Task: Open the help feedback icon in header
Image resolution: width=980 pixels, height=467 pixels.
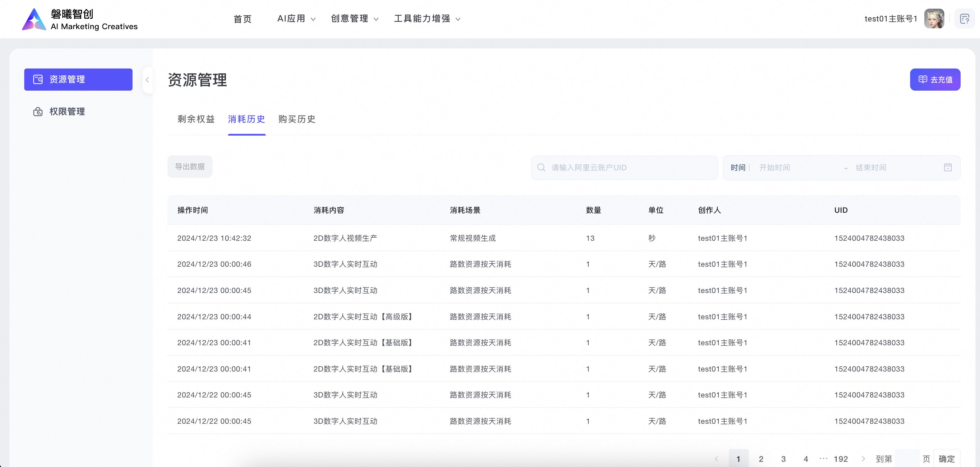Action: [964, 19]
